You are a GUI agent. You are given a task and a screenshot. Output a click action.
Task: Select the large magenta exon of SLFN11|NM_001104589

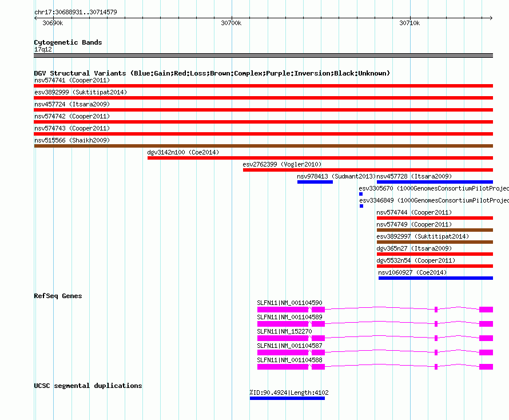(283, 324)
